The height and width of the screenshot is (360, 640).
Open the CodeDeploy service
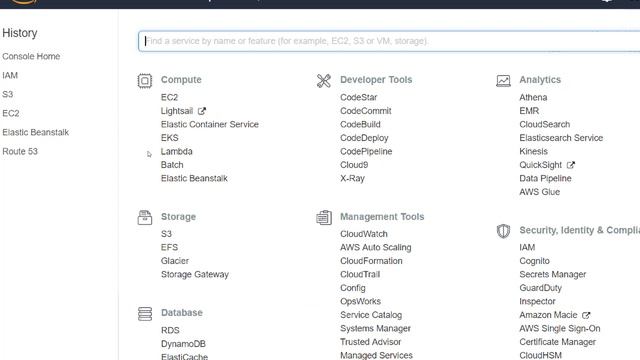(x=364, y=138)
